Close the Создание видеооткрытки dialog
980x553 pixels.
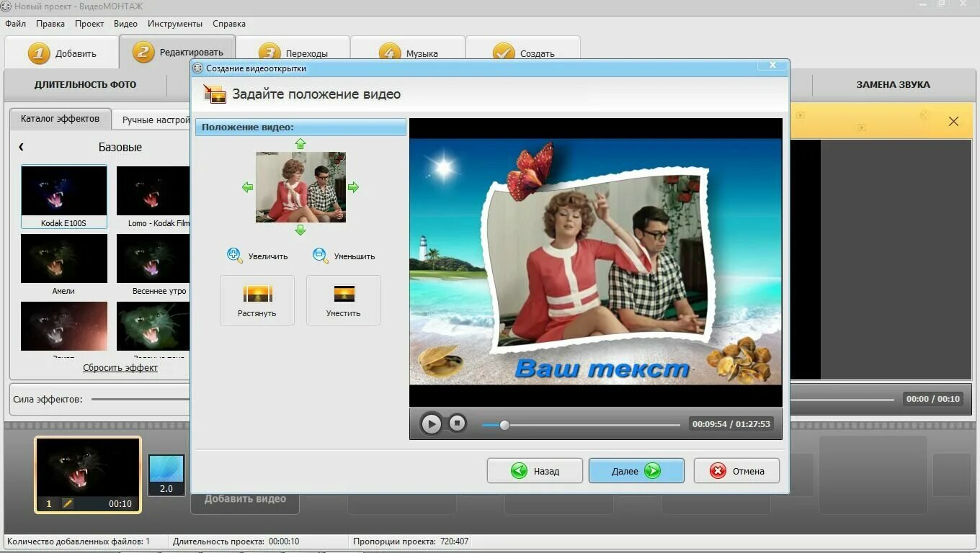[x=772, y=66]
